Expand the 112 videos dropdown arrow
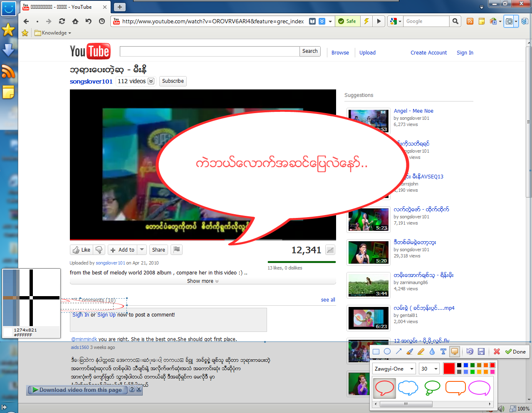532x413 pixels. (x=151, y=81)
